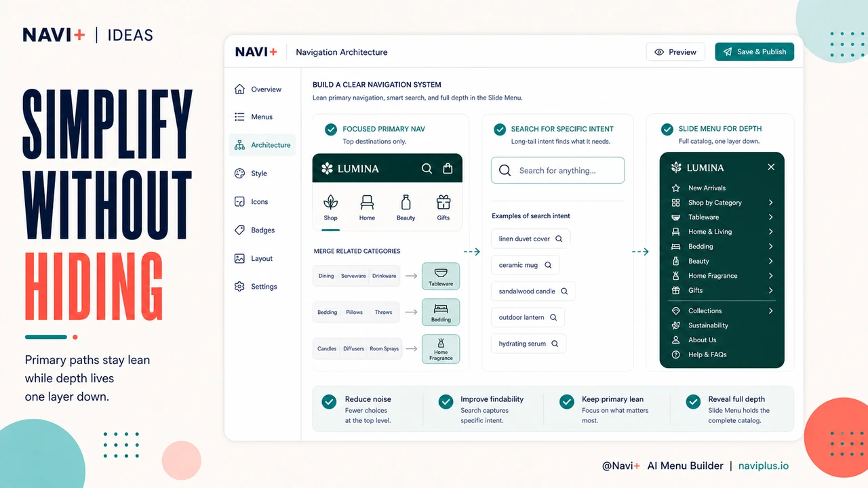This screenshot has width=868, height=488.
Task: Click the Save & Publish button
Action: click(754, 52)
